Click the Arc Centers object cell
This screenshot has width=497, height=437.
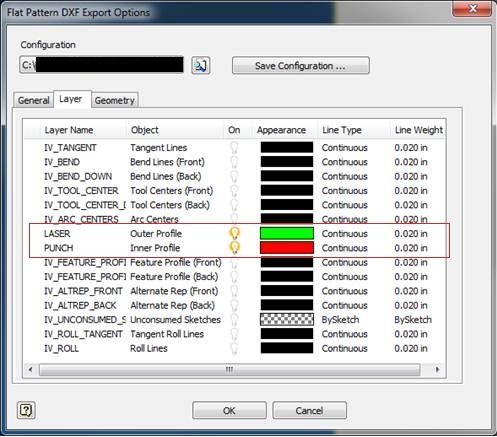(154, 219)
